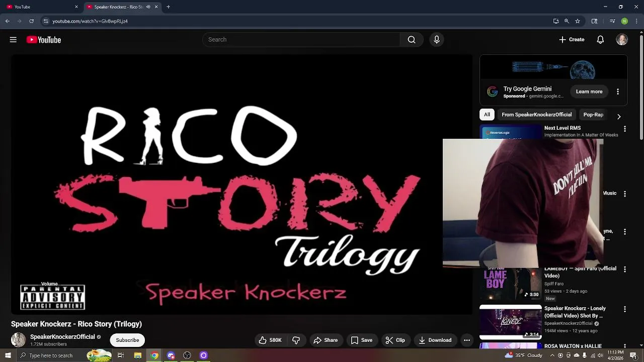This screenshot has height=362, width=644.
Task: Open options for the Google Gemini ad
Action: tap(618, 92)
